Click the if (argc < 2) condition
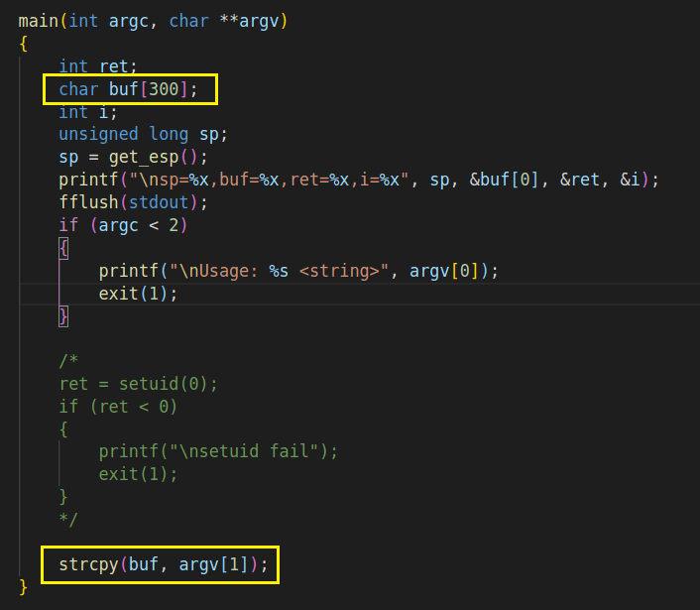The height and width of the screenshot is (610, 700). (123, 225)
